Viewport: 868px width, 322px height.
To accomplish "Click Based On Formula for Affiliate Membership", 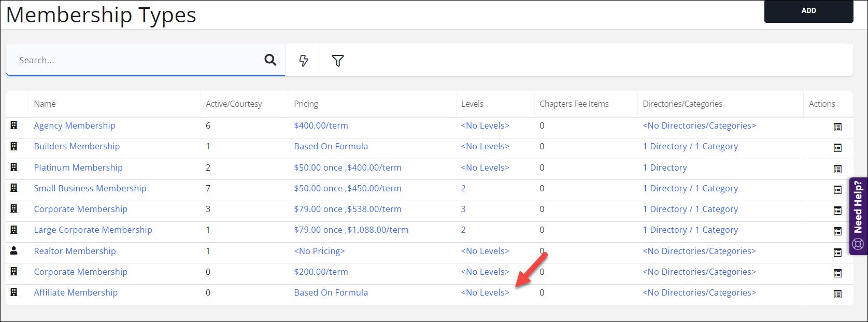I will click(331, 292).
